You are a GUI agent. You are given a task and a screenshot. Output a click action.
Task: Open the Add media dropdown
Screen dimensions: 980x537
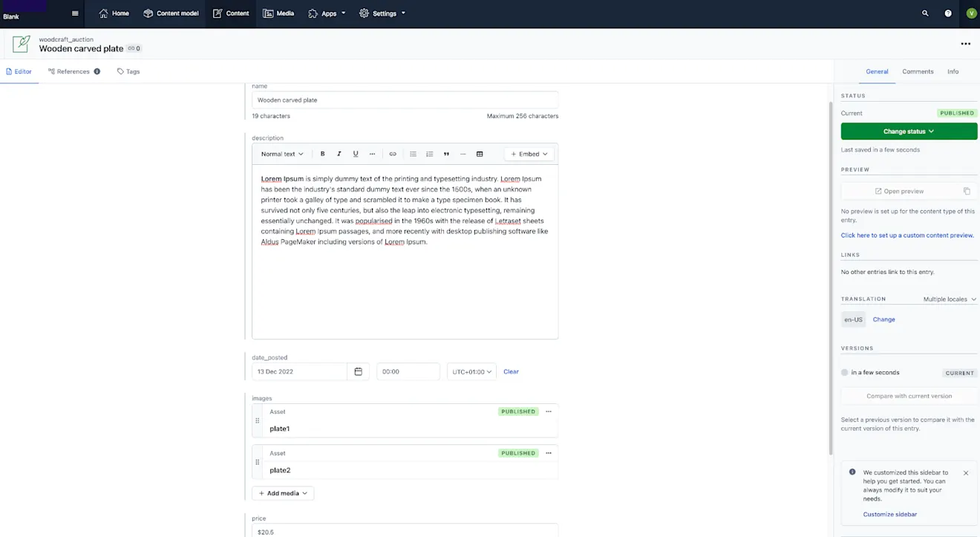tap(283, 493)
